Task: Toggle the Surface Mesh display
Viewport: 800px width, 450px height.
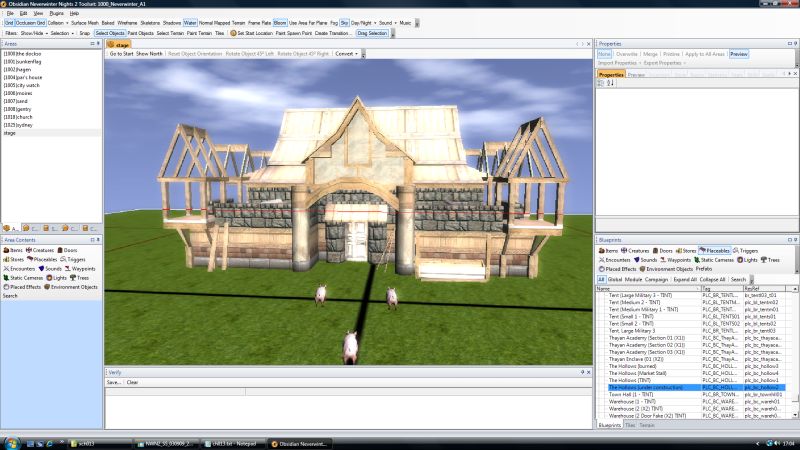Action: click(85, 23)
